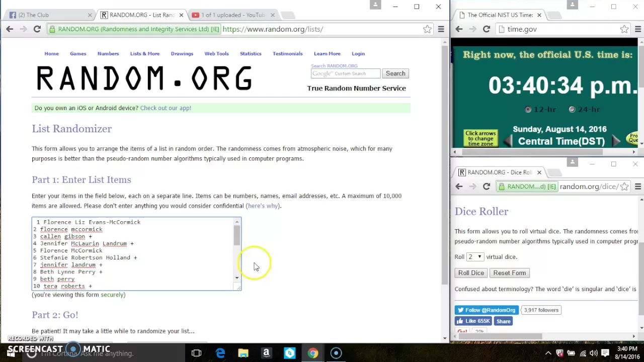The height and width of the screenshot is (362, 644).
Task: Open the new tab button in main window
Action: pyautogui.click(x=287, y=15)
